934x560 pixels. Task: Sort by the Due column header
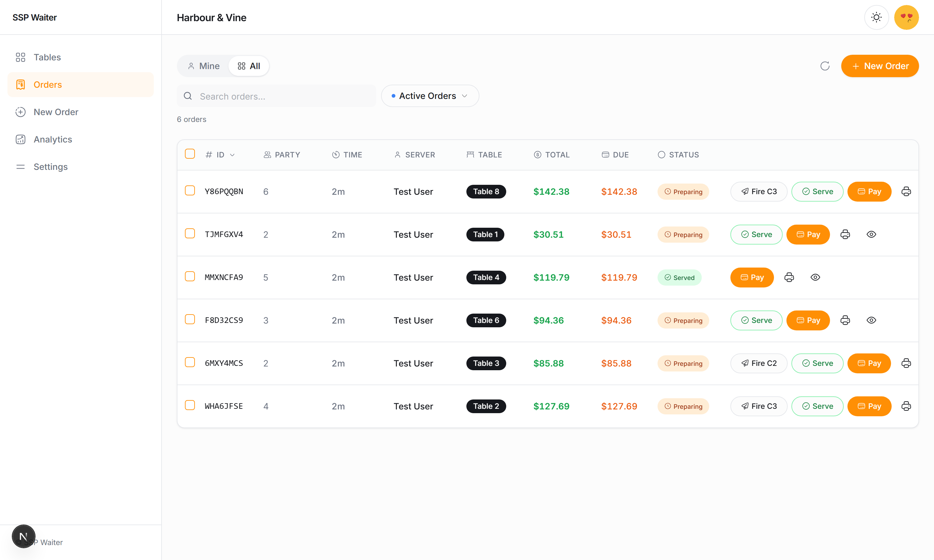[615, 155]
